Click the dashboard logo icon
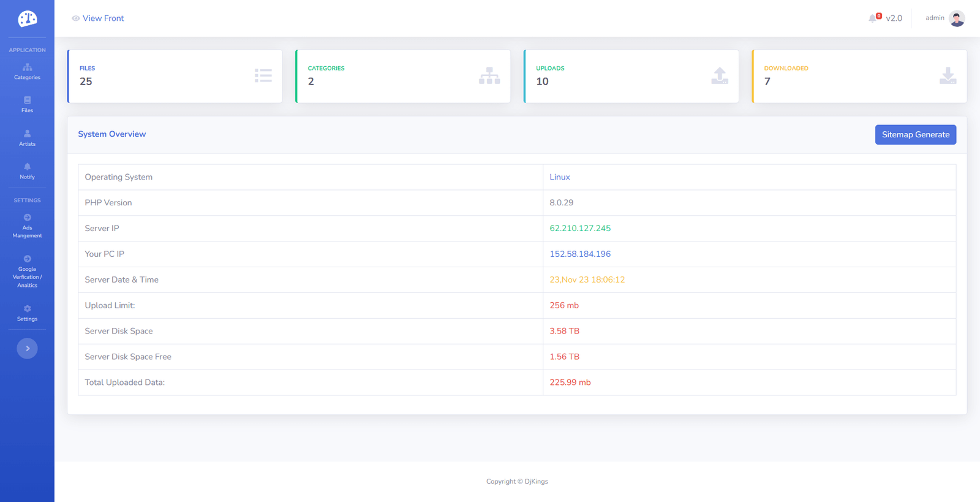The width and height of the screenshot is (980, 502). pos(27,19)
